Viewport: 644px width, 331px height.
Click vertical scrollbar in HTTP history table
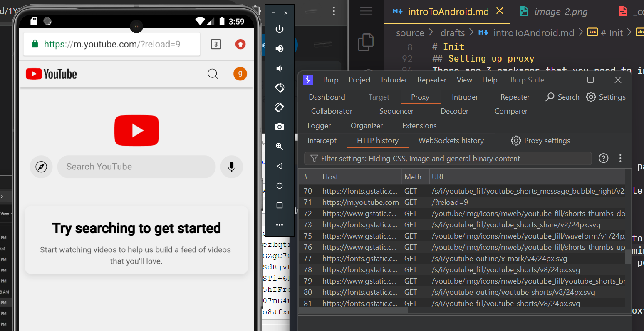coord(628,257)
